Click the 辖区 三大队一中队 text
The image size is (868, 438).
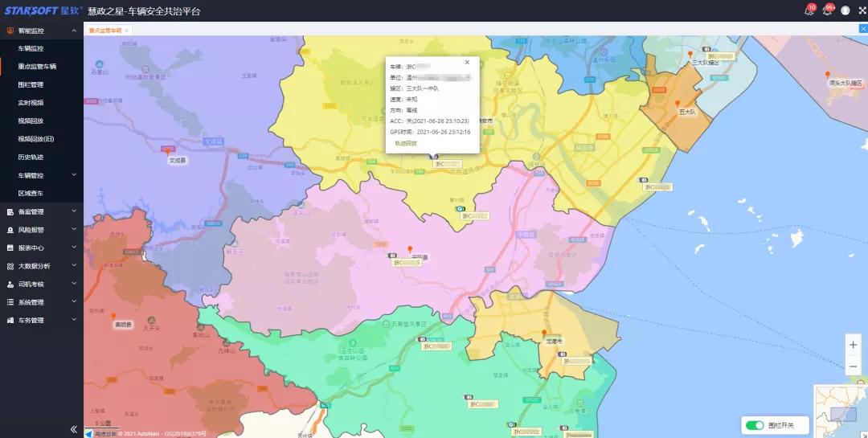(x=414, y=88)
